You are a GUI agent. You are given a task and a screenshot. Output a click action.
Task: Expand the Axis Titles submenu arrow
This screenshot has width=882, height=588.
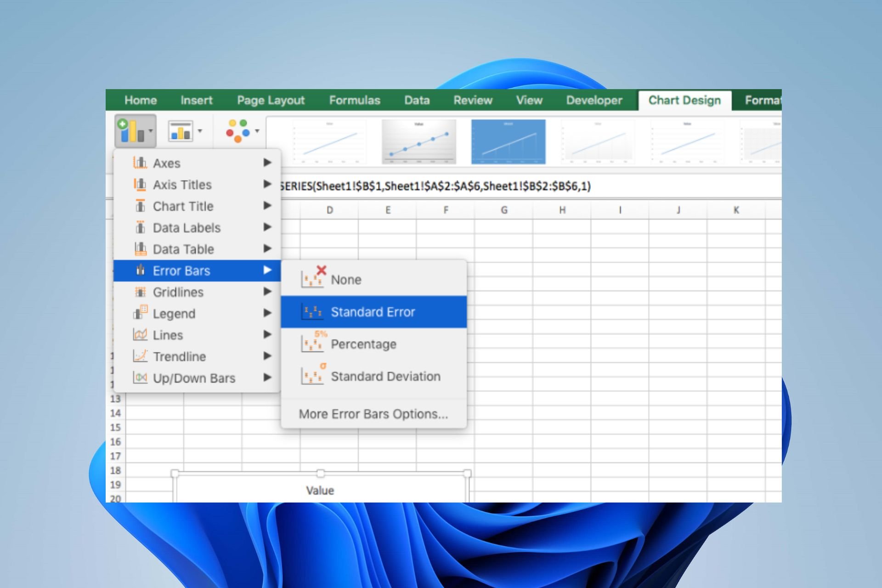pyautogui.click(x=267, y=184)
